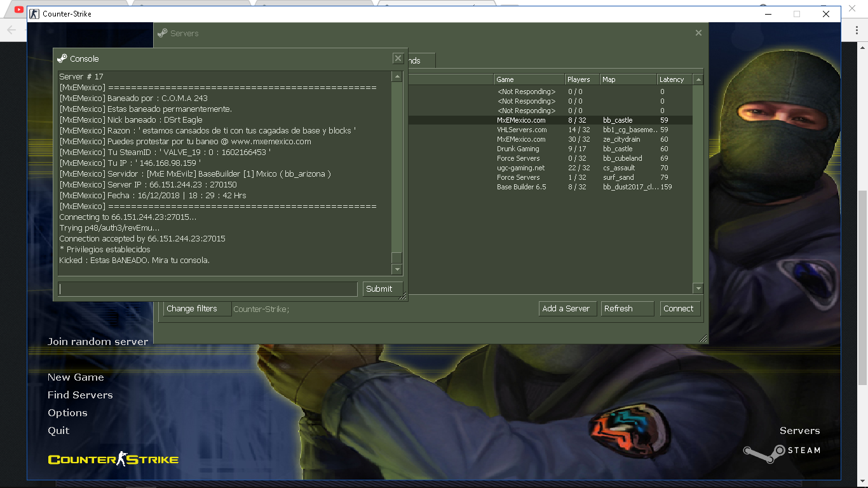Click the Console scrollbar down arrow
The image size is (868, 488).
coord(397,270)
